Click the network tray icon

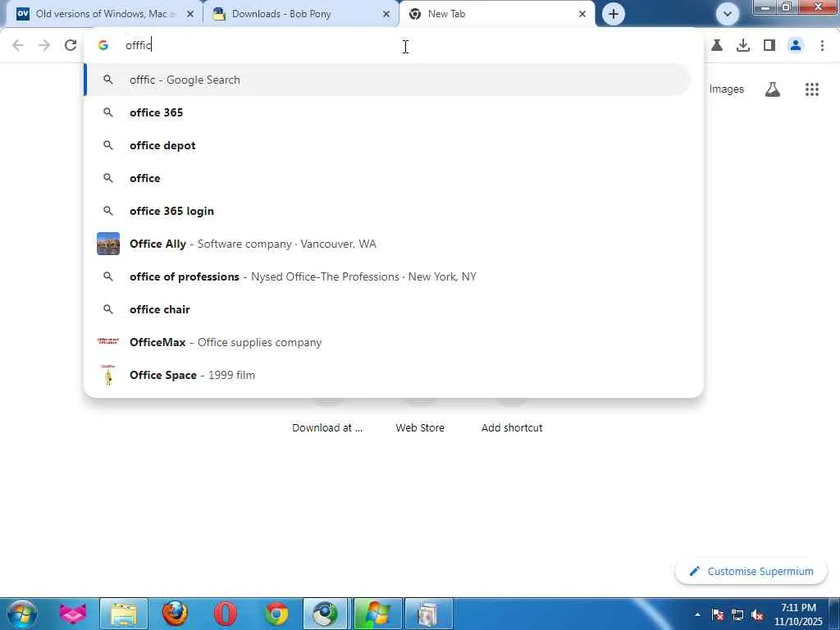pos(737,614)
